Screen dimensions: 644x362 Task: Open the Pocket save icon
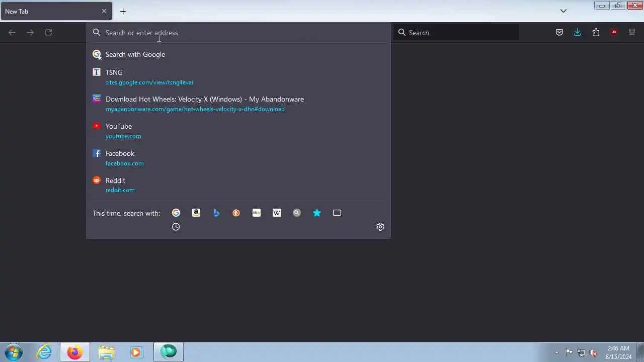559,32
